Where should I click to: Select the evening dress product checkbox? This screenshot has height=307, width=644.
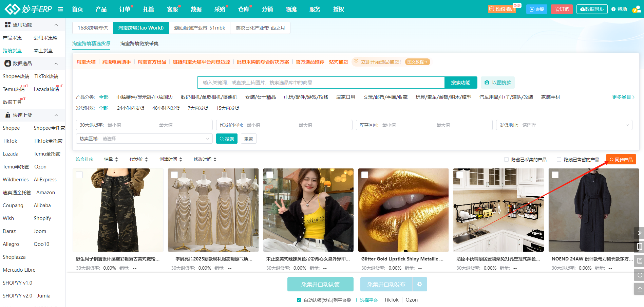174,175
